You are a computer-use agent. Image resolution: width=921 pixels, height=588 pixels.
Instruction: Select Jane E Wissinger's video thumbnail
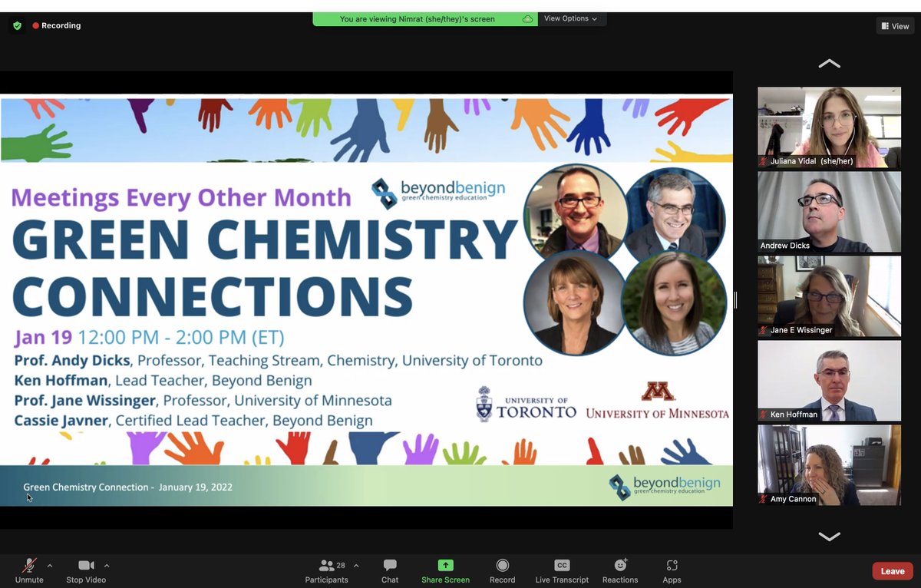829,296
